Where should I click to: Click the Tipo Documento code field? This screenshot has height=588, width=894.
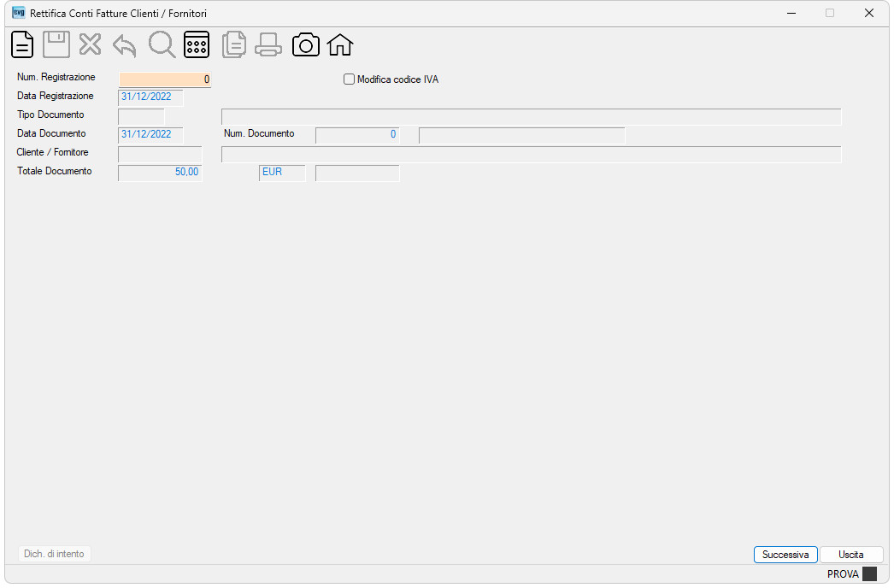(141, 116)
